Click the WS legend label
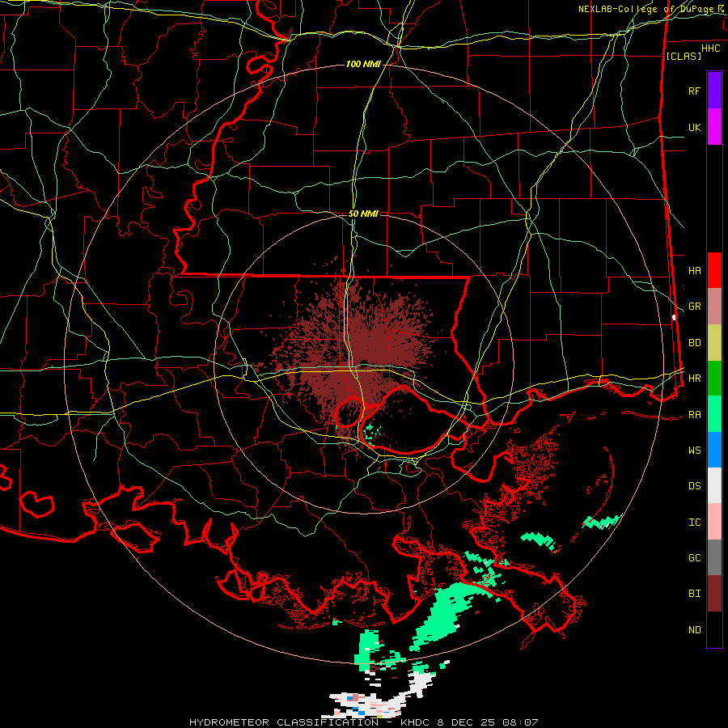This screenshot has height=728, width=728. click(x=694, y=451)
